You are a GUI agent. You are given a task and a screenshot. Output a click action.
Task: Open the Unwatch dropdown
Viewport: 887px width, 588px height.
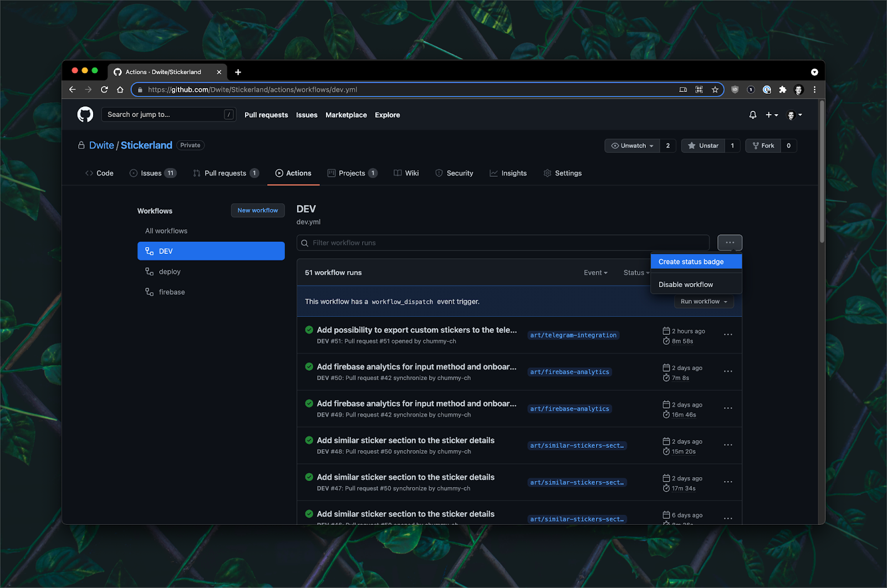pos(632,146)
